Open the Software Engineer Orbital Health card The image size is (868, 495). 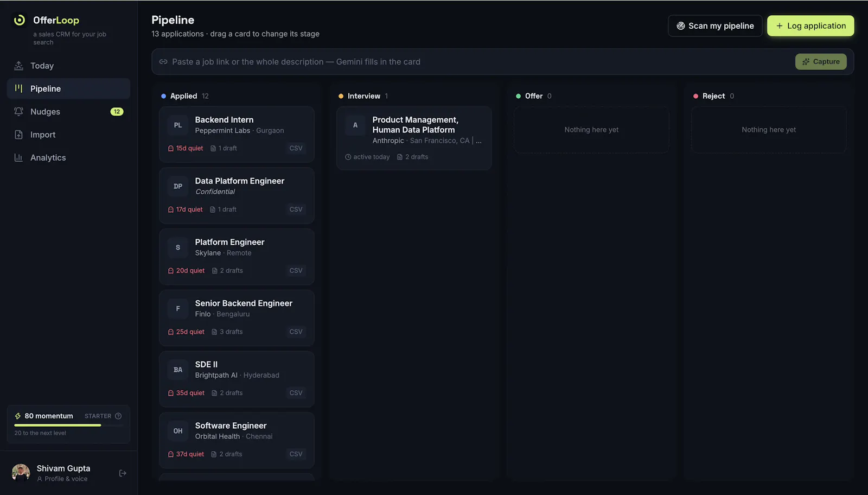[x=237, y=440]
